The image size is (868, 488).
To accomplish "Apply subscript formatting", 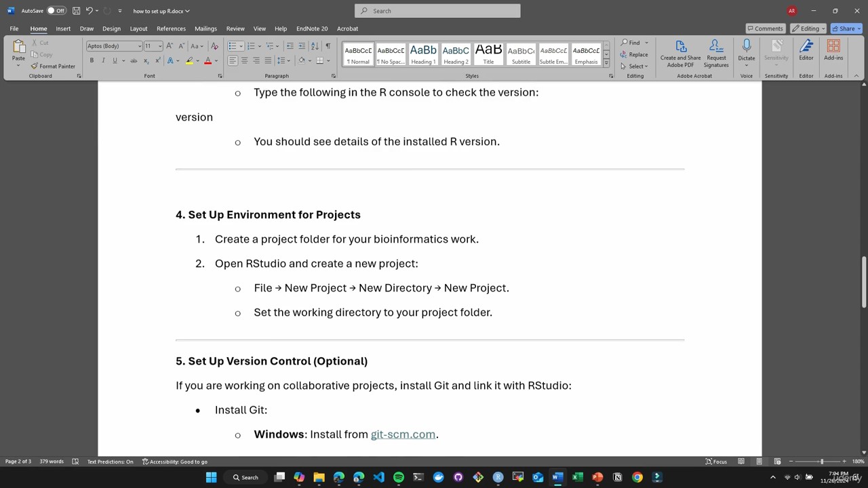I will (x=146, y=60).
